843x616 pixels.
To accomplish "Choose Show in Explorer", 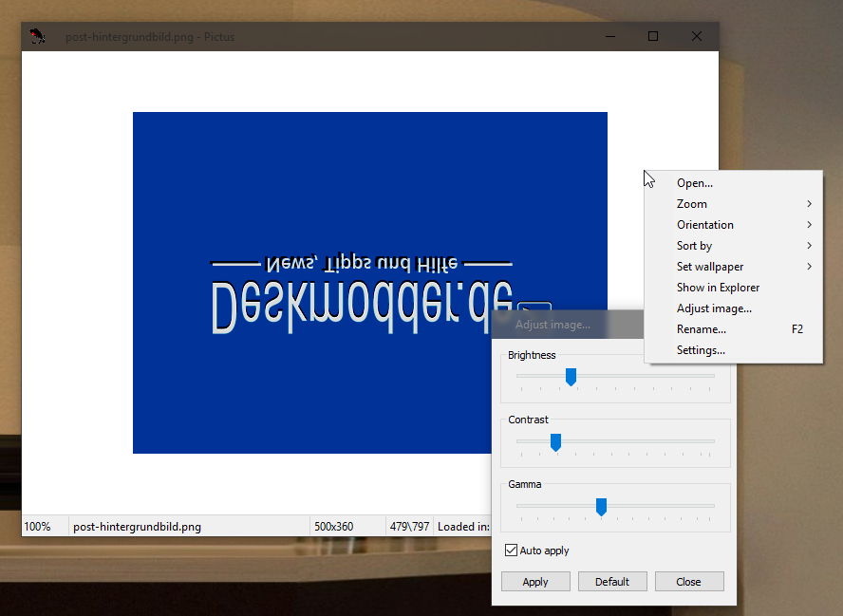I will (733, 289).
